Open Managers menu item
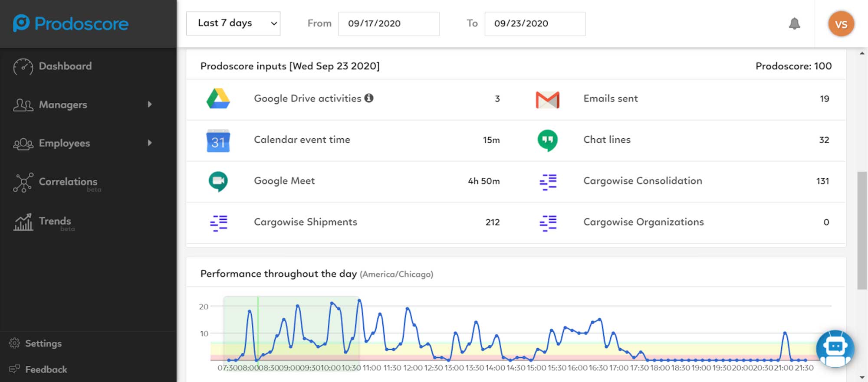The height and width of the screenshot is (382, 868). [x=63, y=105]
